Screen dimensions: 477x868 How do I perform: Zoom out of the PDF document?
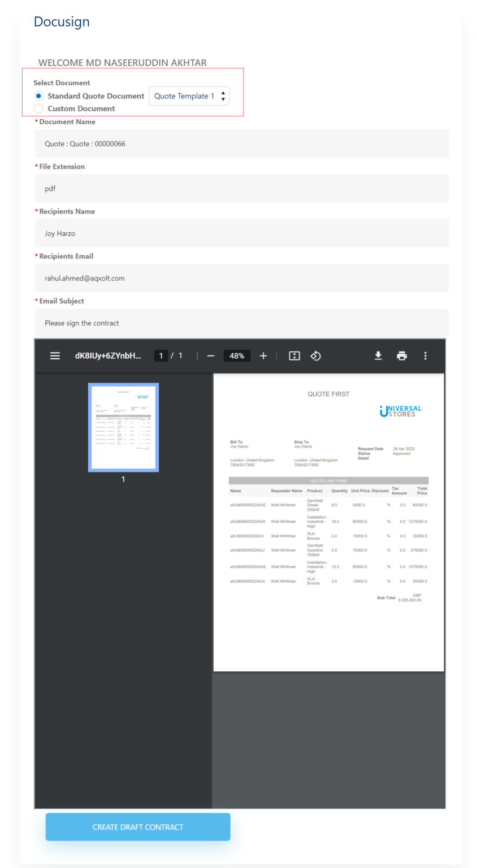(x=210, y=355)
